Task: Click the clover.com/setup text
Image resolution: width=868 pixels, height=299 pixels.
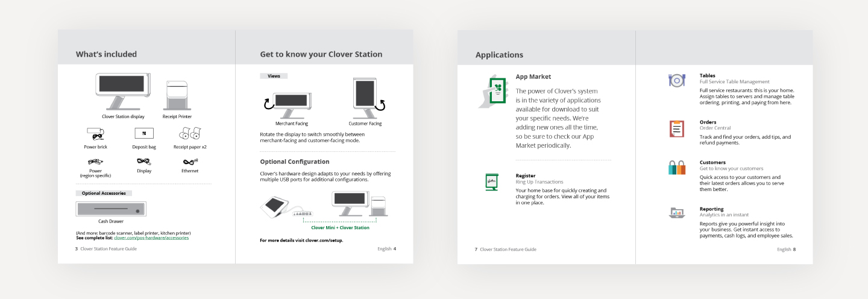Action: click(x=325, y=241)
